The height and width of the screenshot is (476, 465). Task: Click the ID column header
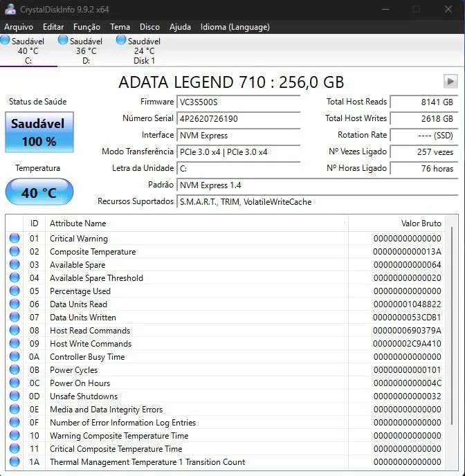click(35, 223)
